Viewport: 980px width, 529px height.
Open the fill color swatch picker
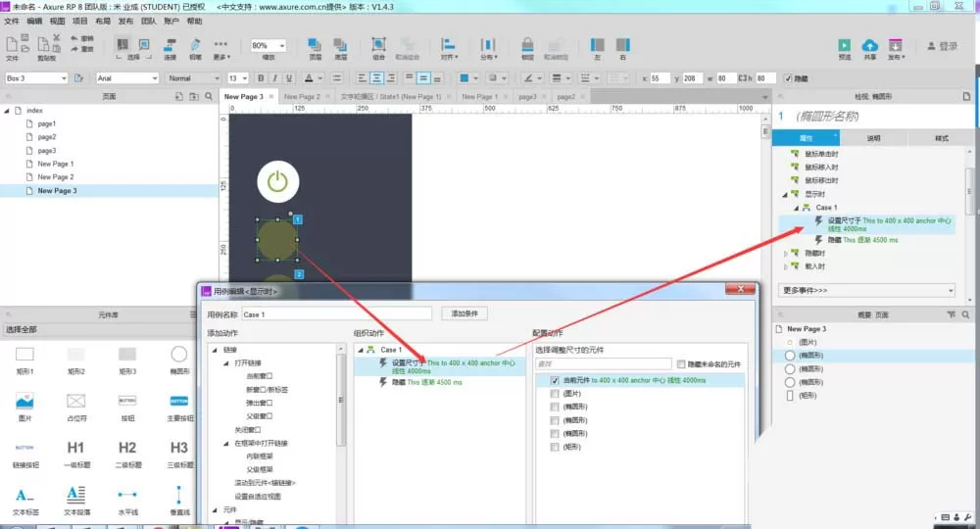click(465, 78)
